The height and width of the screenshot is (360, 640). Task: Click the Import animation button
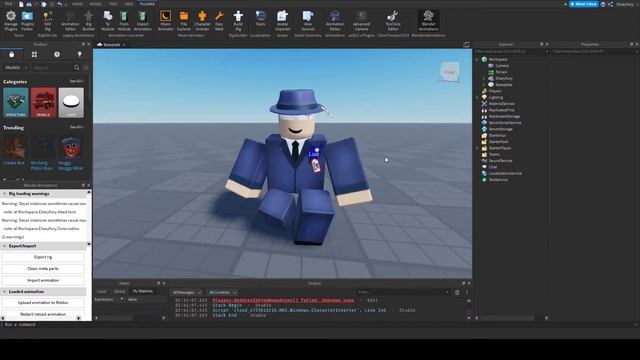(x=43, y=280)
